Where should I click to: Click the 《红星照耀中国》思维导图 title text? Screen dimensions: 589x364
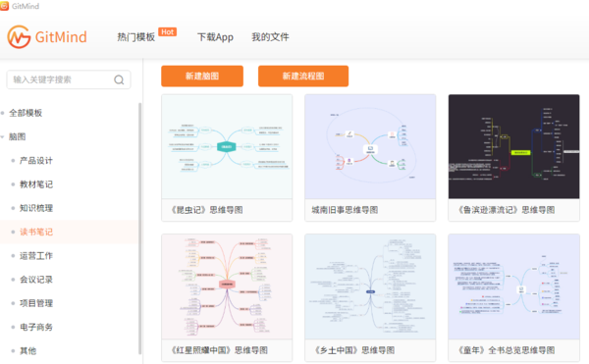(219, 350)
